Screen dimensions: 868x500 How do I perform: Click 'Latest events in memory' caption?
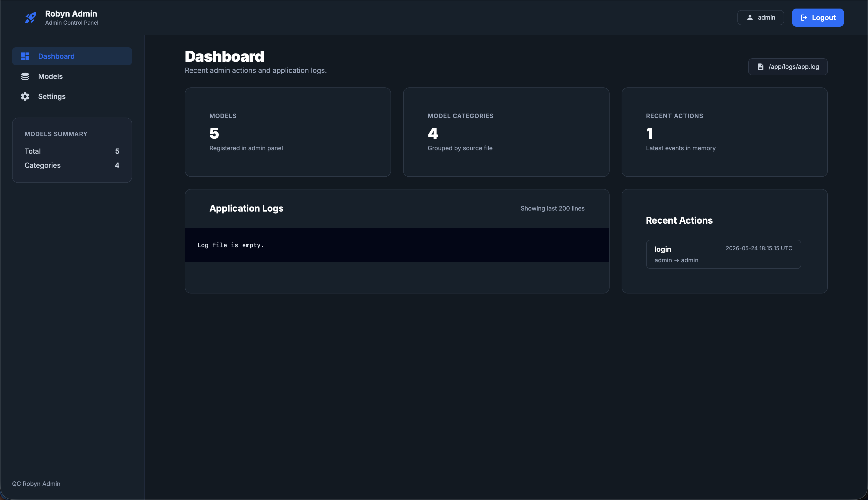coord(681,148)
